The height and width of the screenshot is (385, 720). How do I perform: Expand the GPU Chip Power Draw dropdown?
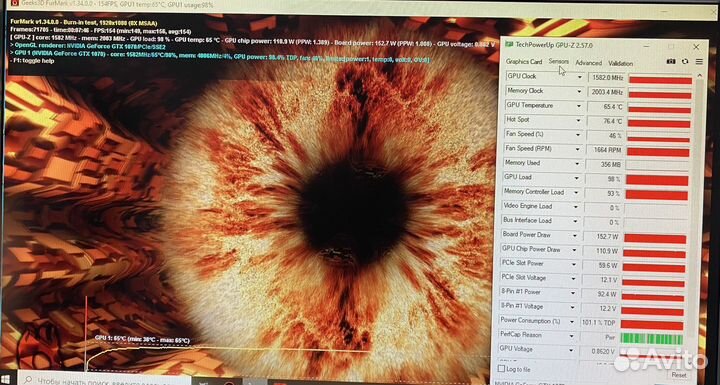click(574, 250)
